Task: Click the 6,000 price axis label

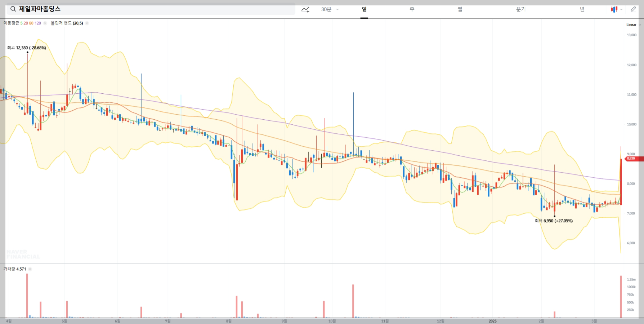Action: (631, 243)
